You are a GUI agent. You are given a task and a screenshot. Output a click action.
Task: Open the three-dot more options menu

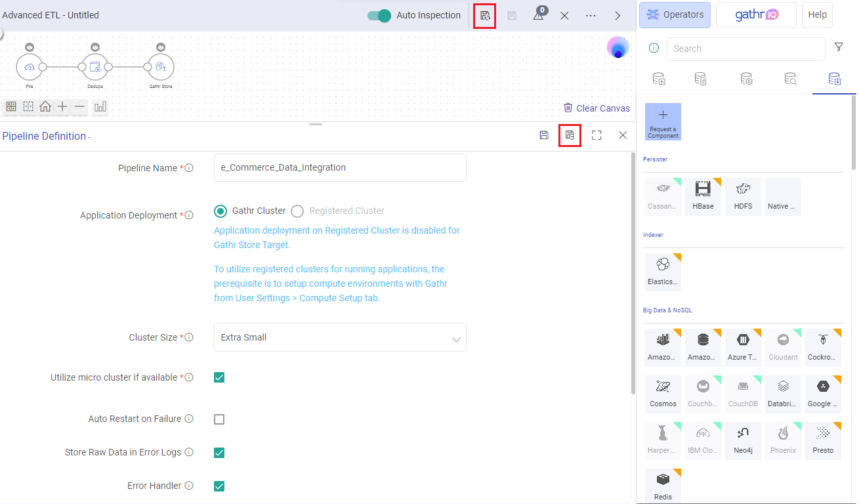[591, 15]
